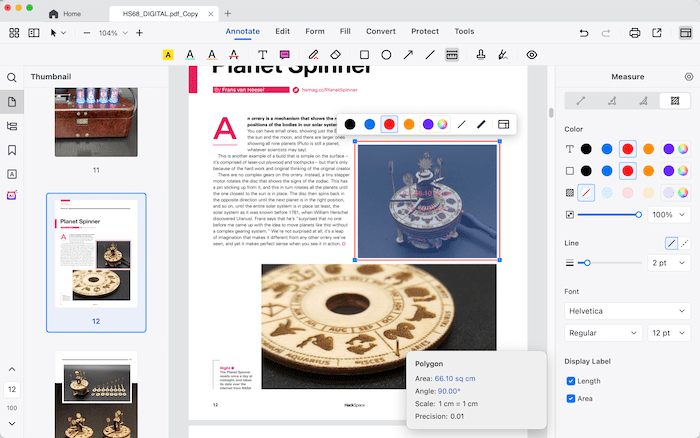Uncheck the Area display label
Viewport: 700px width, 438px height.
[571, 398]
